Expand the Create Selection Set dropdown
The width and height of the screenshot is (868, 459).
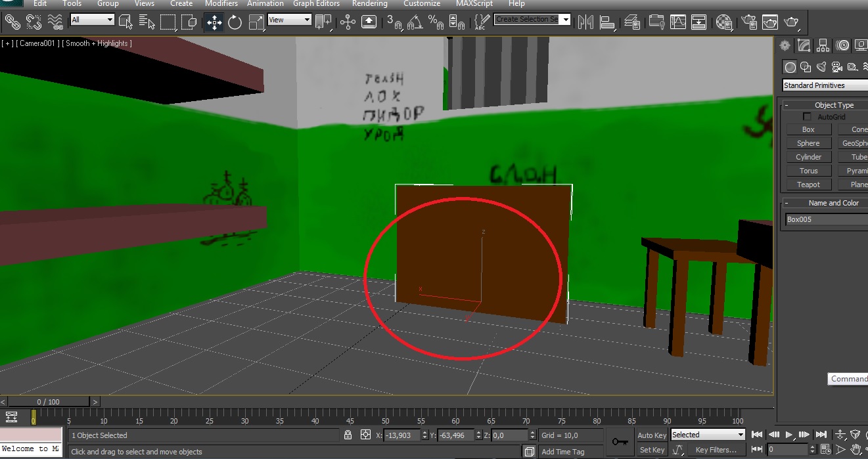tap(566, 19)
